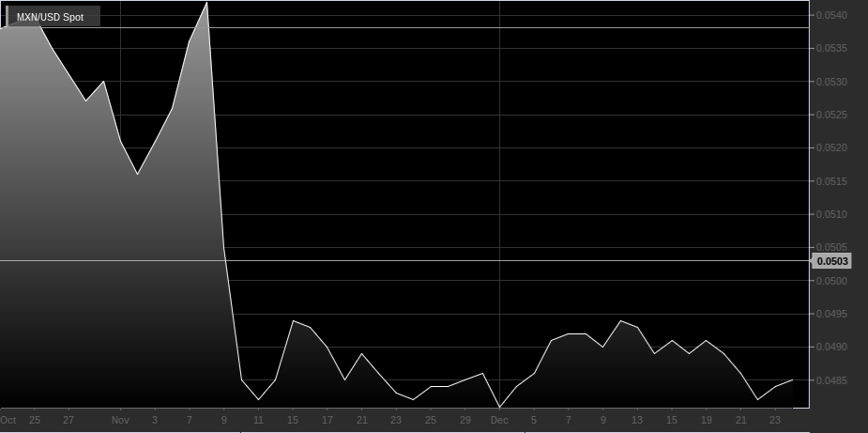The image size is (868, 433).
Task: Click the 0.0500 price axis label
Action: point(832,281)
